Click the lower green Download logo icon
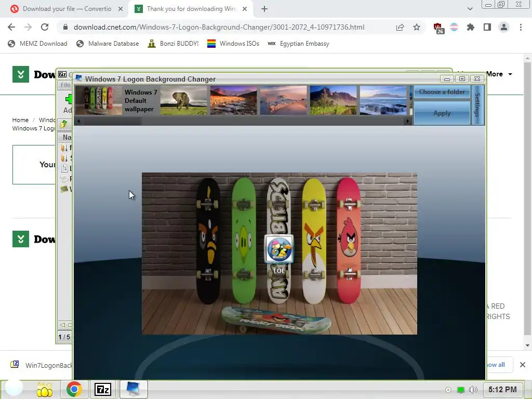The image size is (532, 399). click(x=21, y=239)
